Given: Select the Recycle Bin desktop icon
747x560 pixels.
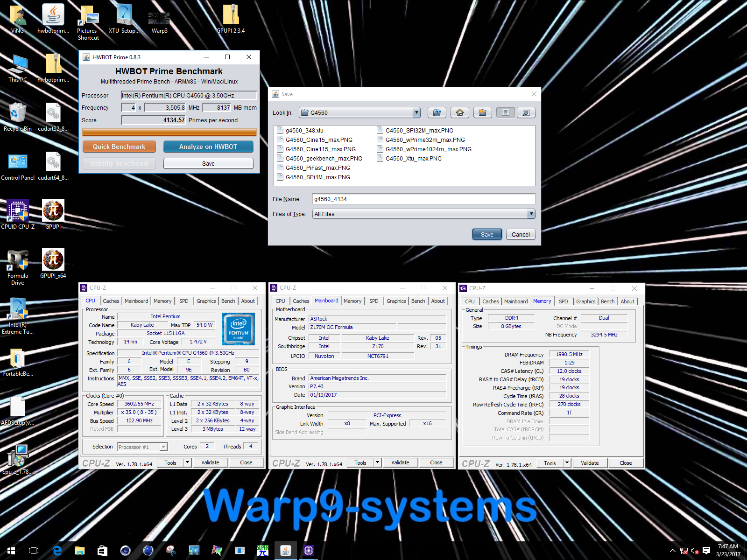Looking at the screenshot, I should pos(18,117).
